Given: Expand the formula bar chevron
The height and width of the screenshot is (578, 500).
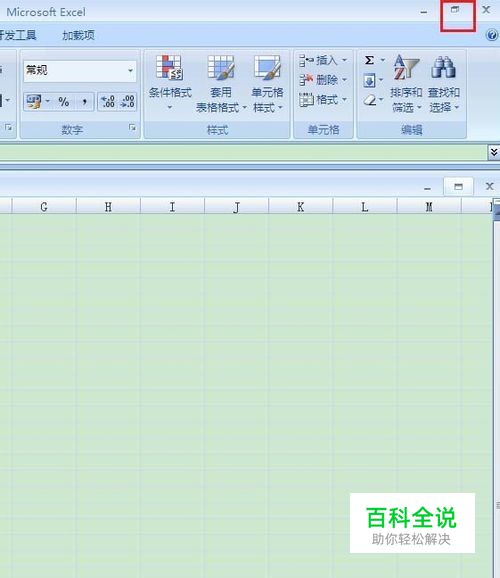Looking at the screenshot, I should tap(494, 152).
